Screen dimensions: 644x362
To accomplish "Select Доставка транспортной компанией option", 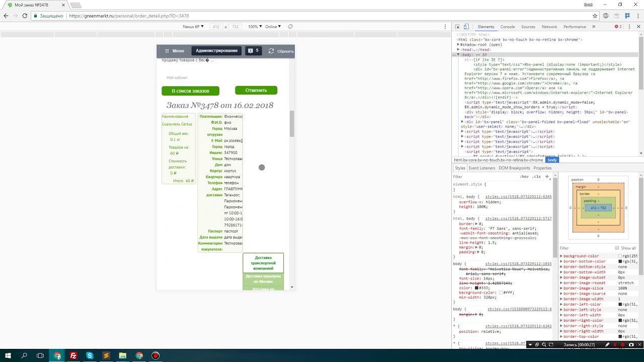I will click(x=263, y=263).
